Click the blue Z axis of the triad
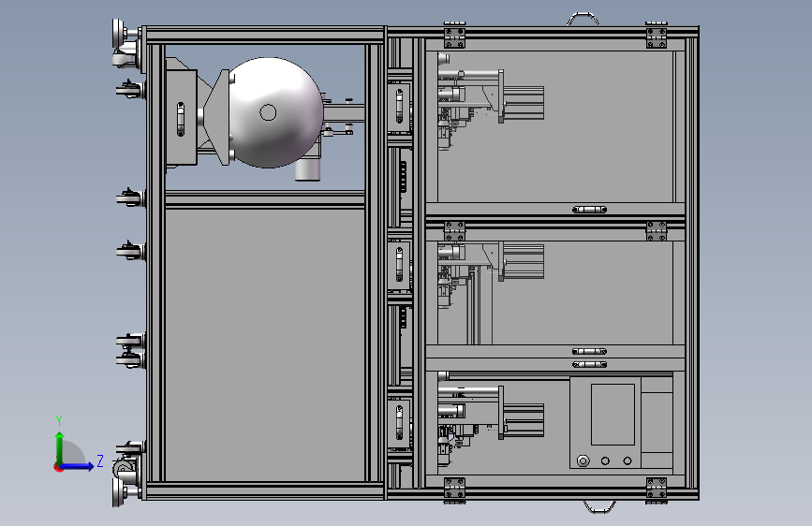 pyautogui.click(x=78, y=466)
